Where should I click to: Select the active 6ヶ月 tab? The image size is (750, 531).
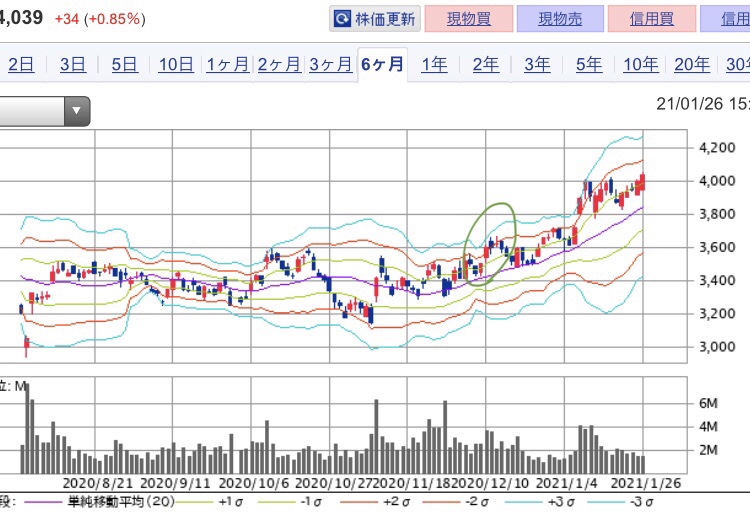pyautogui.click(x=383, y=65)
